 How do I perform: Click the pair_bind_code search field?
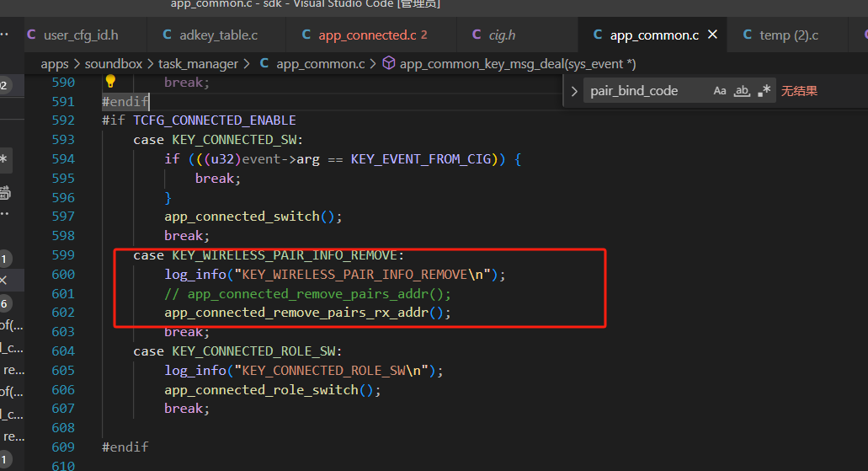coord(647,91)
